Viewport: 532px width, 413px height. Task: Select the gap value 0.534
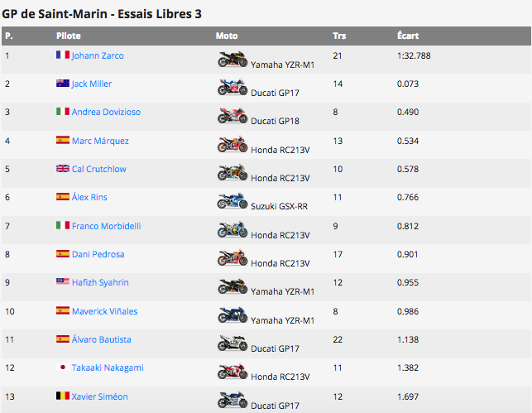tap(408, 141)
